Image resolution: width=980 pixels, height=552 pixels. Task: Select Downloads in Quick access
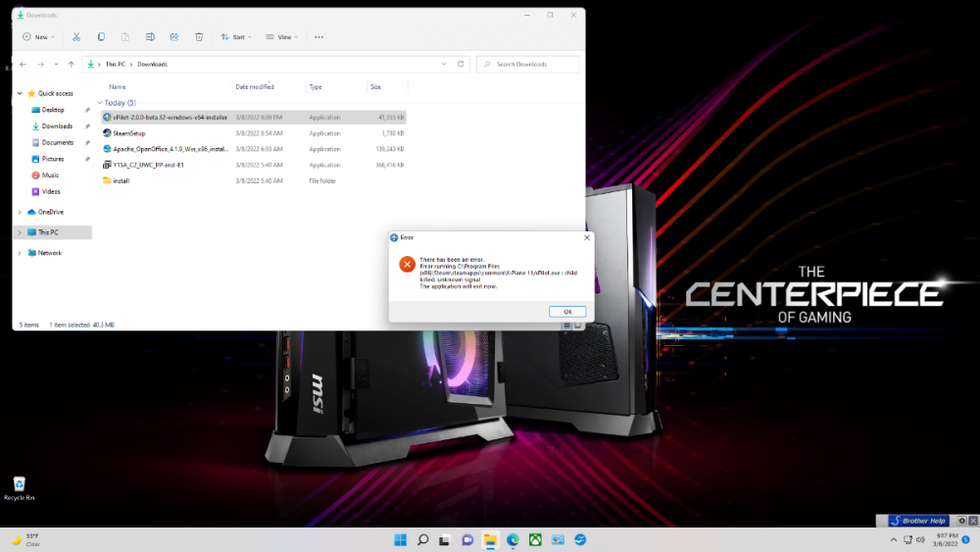pyautogui.click(x=57, y=125)
